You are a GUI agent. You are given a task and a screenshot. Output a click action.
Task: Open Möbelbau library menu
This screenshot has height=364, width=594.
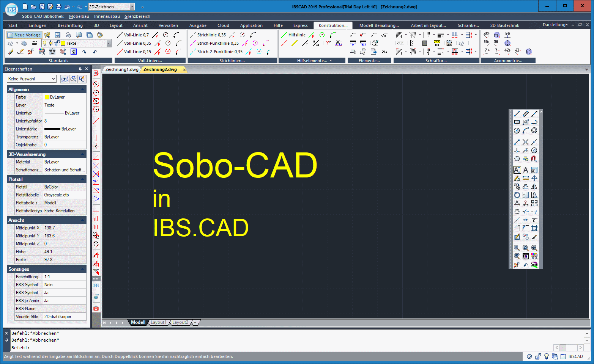coord(79,16)
